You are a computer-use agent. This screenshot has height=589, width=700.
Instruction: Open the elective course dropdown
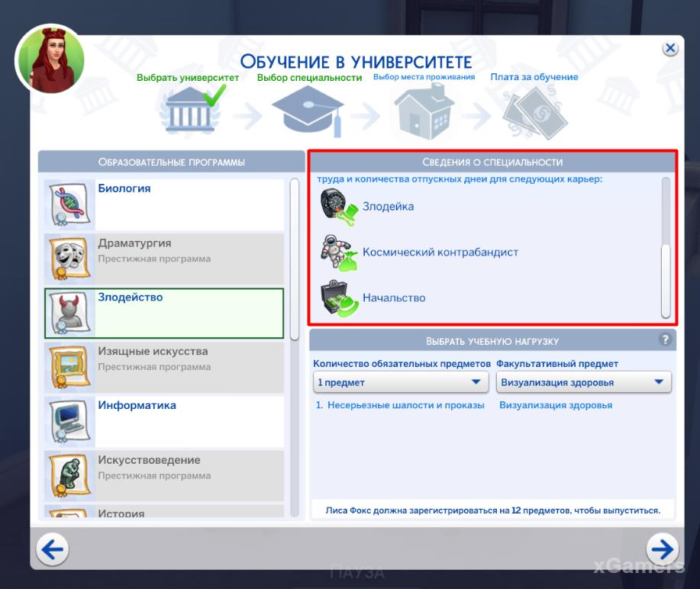coord(583,382)
